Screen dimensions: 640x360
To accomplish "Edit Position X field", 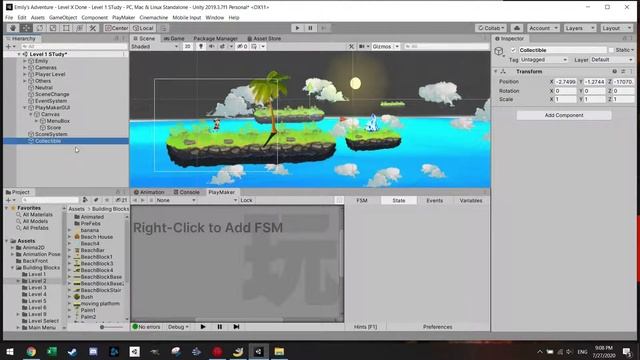I will pyautogui.click(x=565, y=82).
